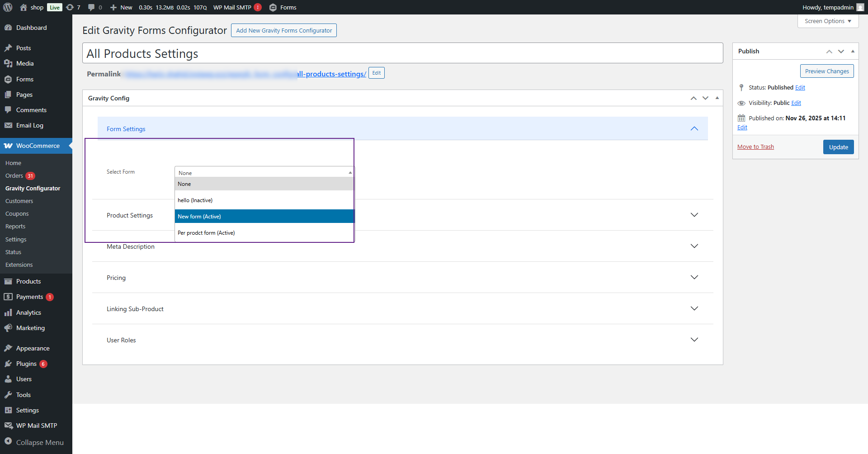This screenshot has width=868, height=454.
Task: Click the WP Mail SMTP red alert badge
Action: pyautogui.click(x=258, y=7)
